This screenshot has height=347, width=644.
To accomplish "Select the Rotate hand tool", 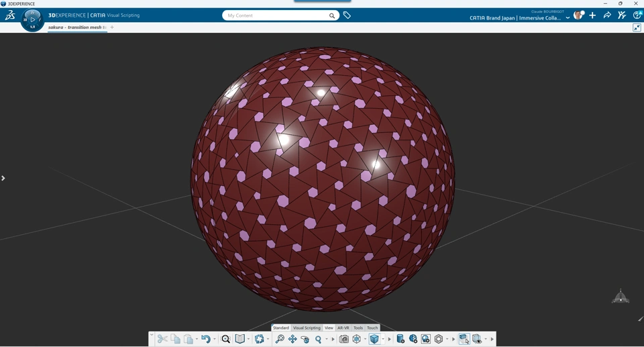I will click(305, 339).
